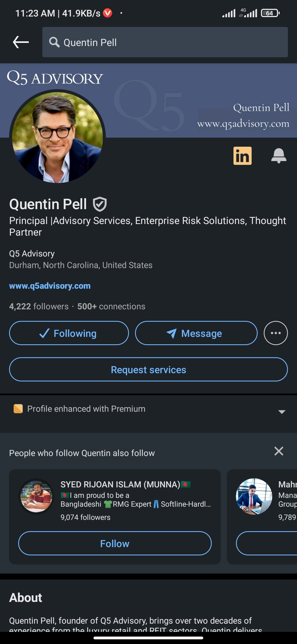Viewport: 297px width, 644px height.
Task: Tap the second suggested person's follow button
Action: (266, 543)
